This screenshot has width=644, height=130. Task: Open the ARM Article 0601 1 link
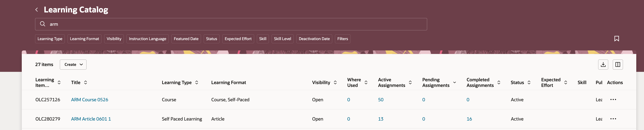point(91,119)
